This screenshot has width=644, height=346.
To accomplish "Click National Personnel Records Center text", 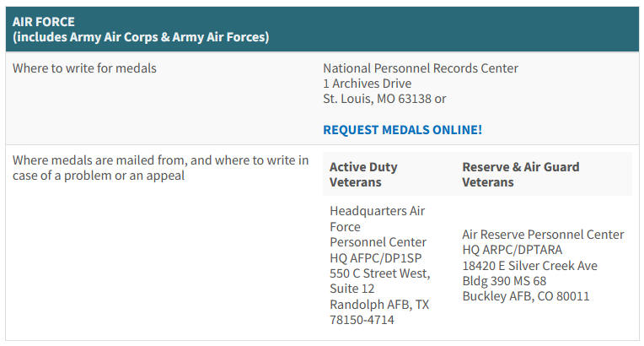I will (x=421, y=68).
